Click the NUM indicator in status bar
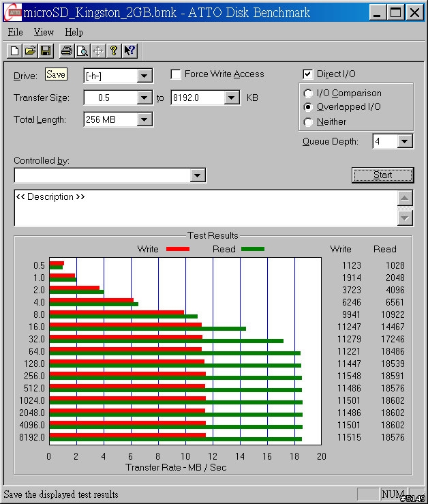Screen dimensions: 428x504 coord(393,494)
